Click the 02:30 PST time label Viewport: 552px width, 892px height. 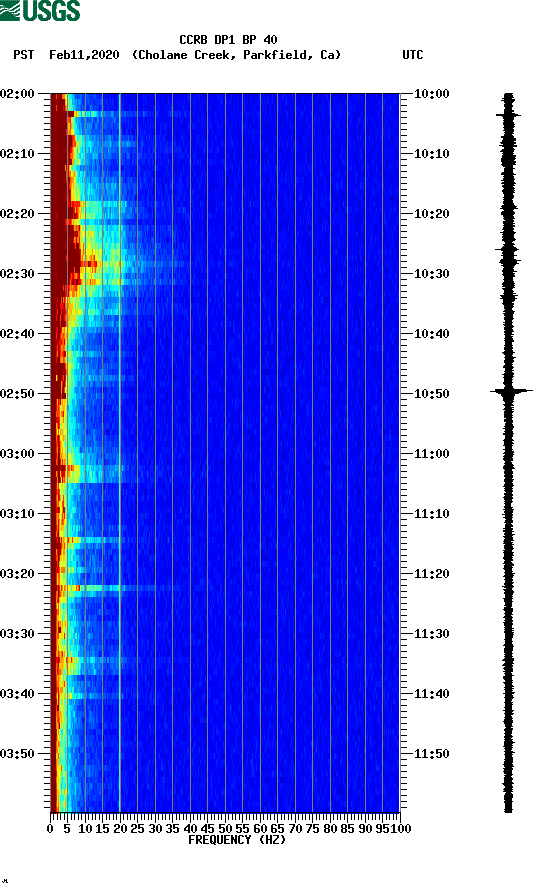pos(18,274)
